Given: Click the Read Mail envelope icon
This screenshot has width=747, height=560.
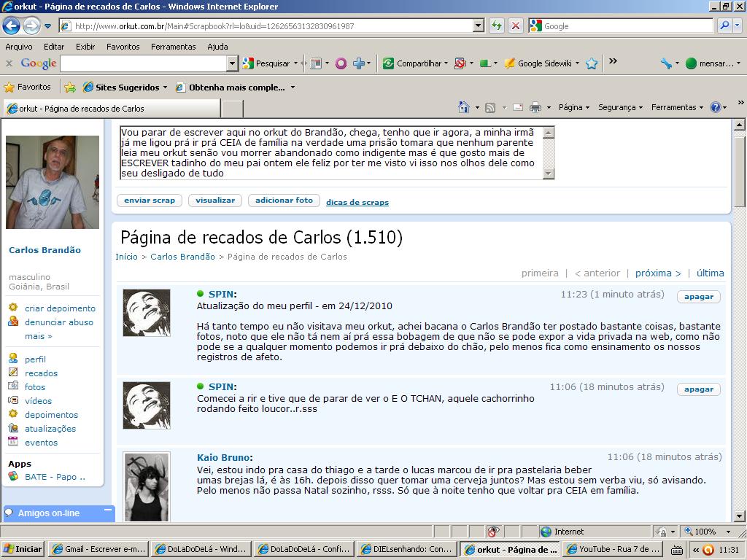Looking at the screenshot, I should [518, 108].
